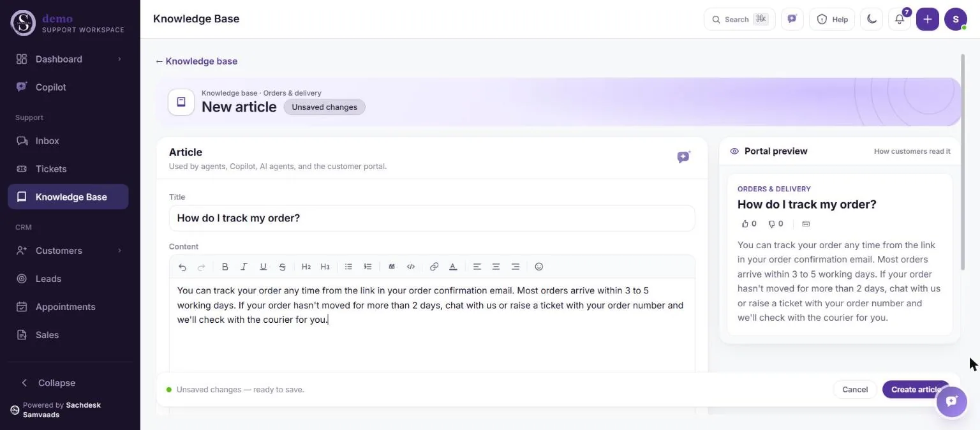Apply Heading 3 style
This screenshot has width=980, height=430.
pos(325,267)
